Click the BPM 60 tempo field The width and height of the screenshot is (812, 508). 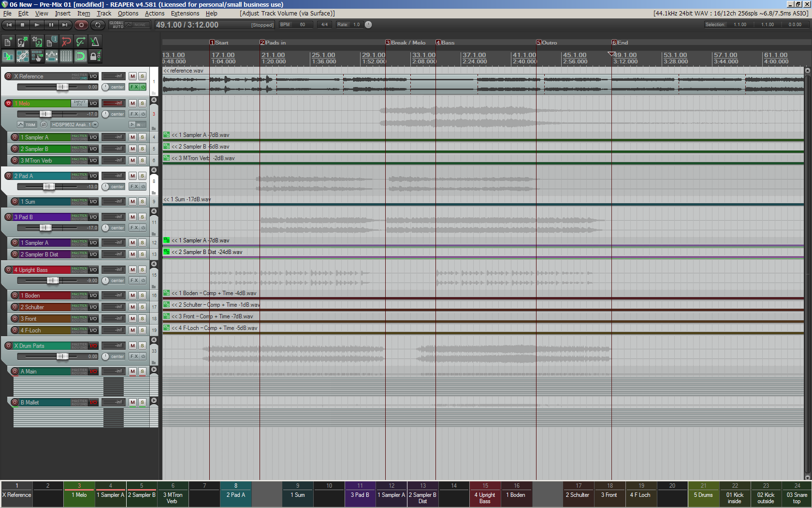[x=296, y=25]
